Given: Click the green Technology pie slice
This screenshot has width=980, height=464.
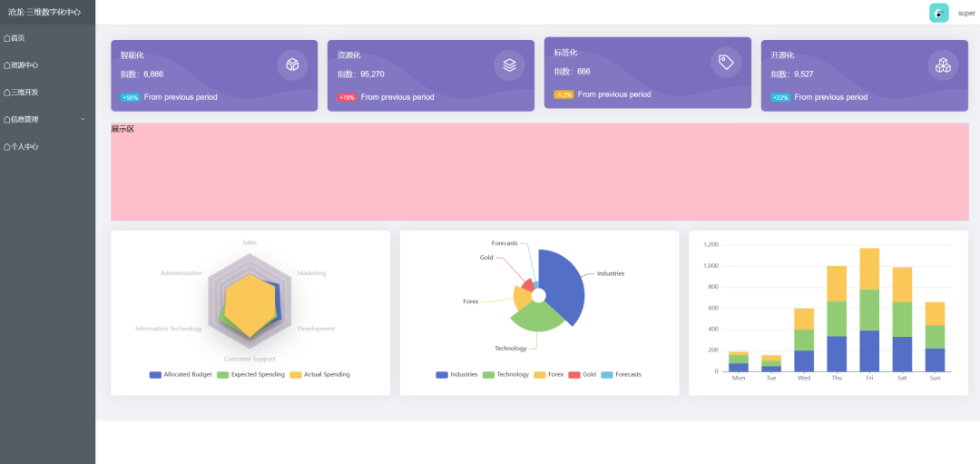Looking at the screenshot, I should 536,318.
